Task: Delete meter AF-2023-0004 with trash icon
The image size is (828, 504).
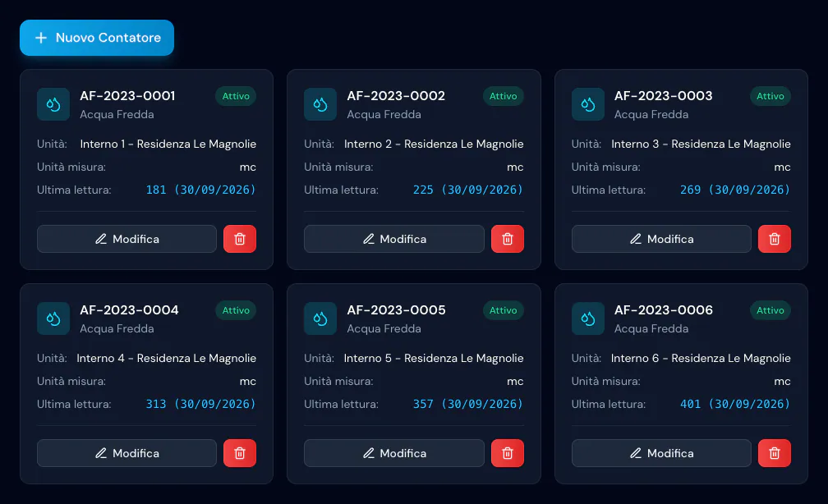Action: (x=240, y=453)
